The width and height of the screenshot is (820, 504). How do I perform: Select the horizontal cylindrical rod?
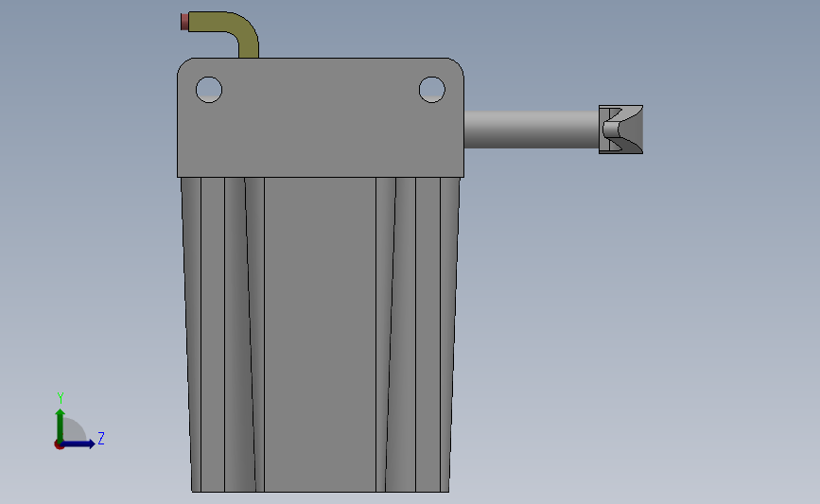coord(532,130)
